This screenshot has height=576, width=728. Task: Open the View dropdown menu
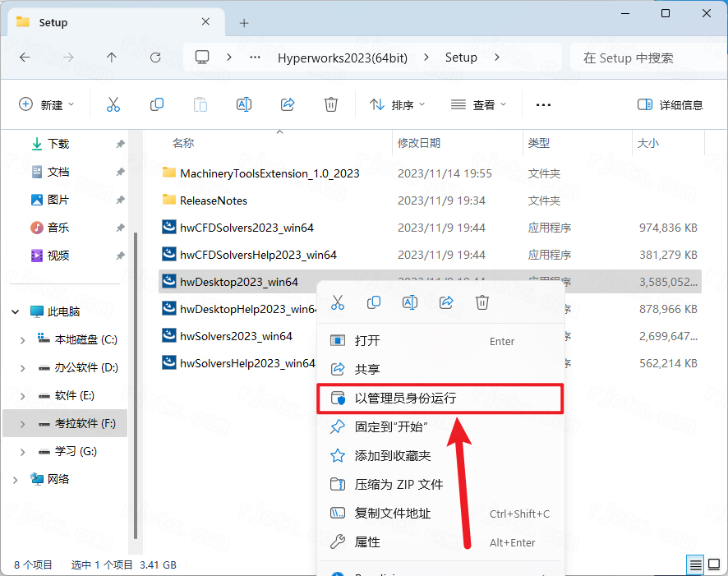point(480,104)
